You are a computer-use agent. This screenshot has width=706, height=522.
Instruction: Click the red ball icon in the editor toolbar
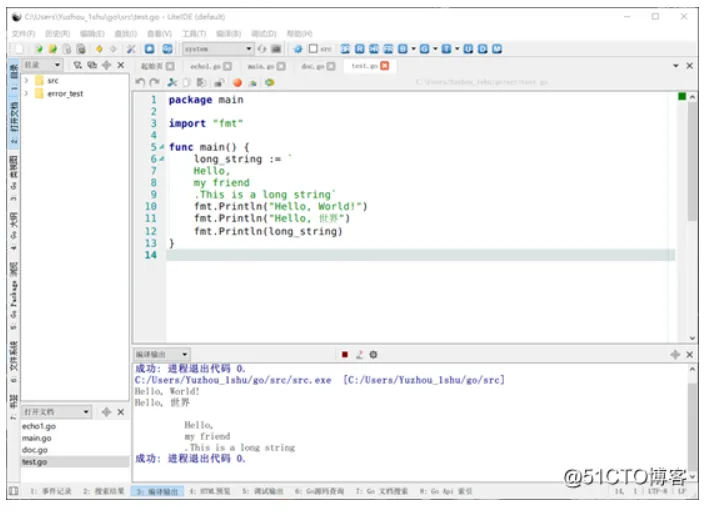coord(237,83)
